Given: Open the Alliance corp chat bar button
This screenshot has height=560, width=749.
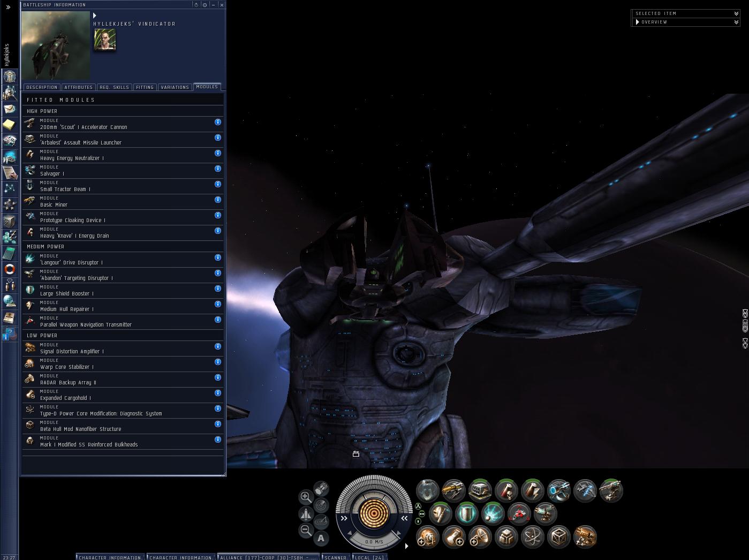Looking at the screenshot, I should coord(269,557).
